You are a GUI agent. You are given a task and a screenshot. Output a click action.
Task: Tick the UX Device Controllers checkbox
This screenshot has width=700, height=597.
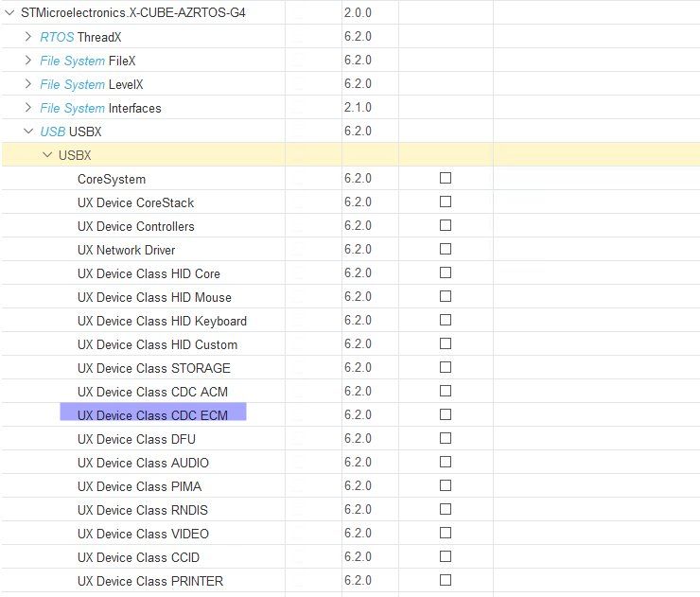point(446,225)
